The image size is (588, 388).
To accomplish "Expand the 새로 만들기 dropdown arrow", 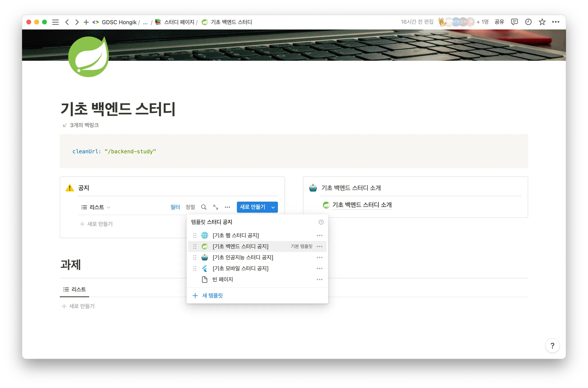I will point(273,207).
